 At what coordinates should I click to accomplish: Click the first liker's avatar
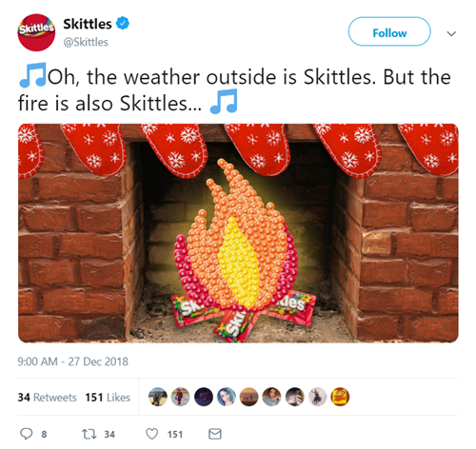pos(158,397)
